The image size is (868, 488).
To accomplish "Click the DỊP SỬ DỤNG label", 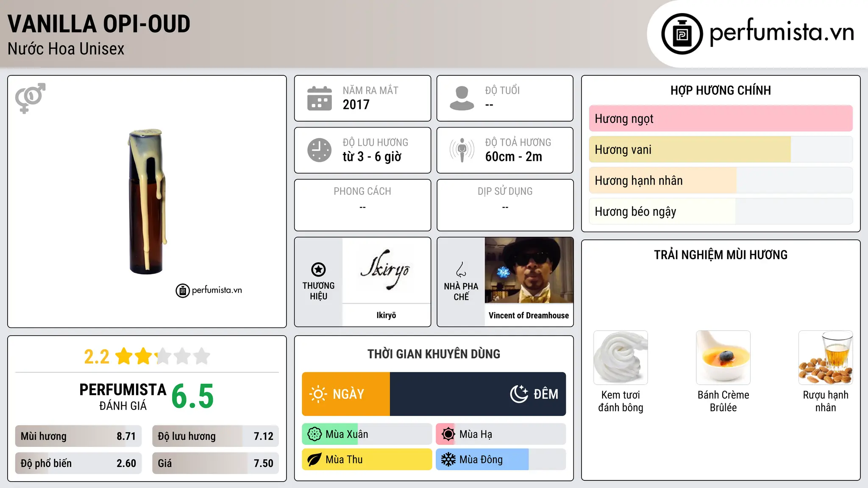I will point(505,191).
